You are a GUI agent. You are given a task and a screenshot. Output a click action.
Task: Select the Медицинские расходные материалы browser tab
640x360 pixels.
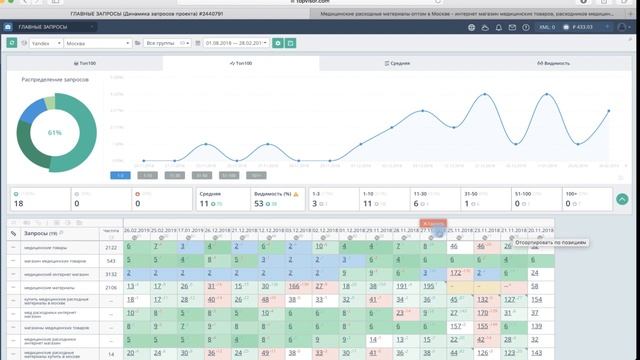tap(467, 13)
